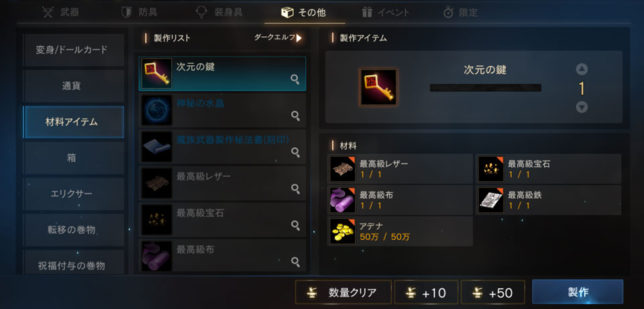Expand the ダークエルフ class filter arrow
The image size is (644, 309).
[299, 38]
